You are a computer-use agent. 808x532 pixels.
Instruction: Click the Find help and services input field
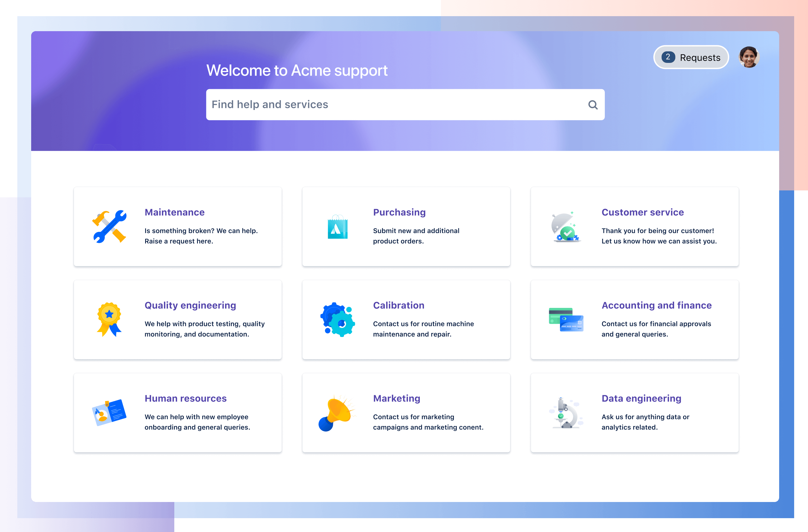[405, 104]
